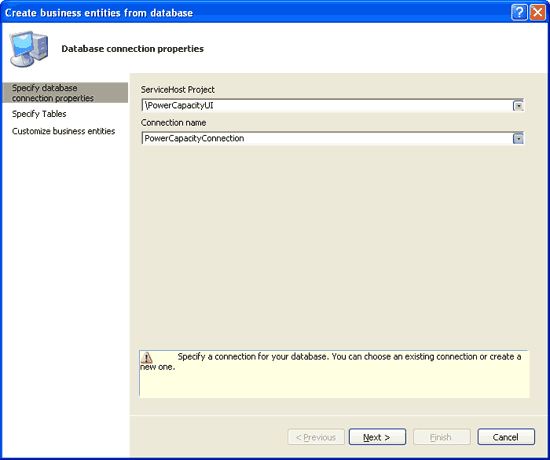Select the Specify Tables step

39,114
